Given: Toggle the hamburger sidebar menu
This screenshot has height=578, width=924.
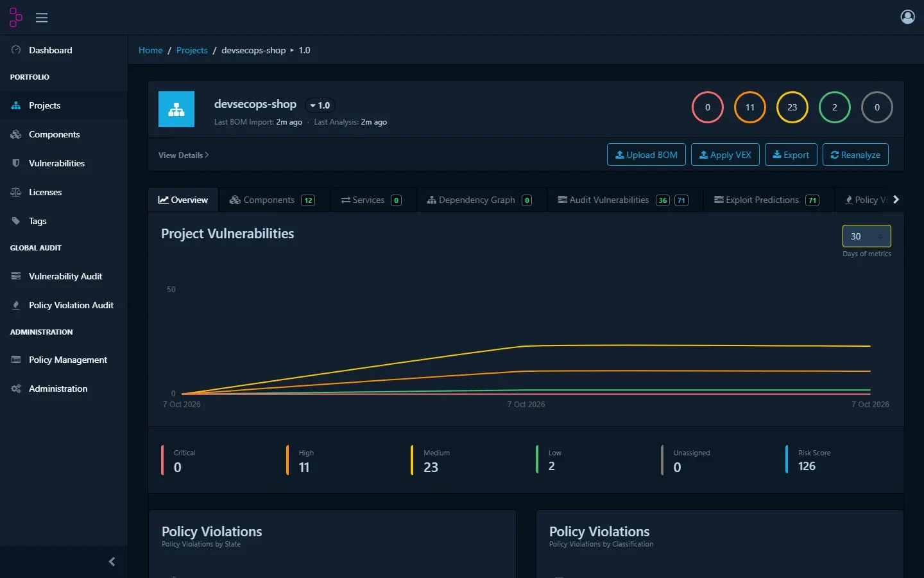Looking at the screenshot, I should tap(42, 17).
